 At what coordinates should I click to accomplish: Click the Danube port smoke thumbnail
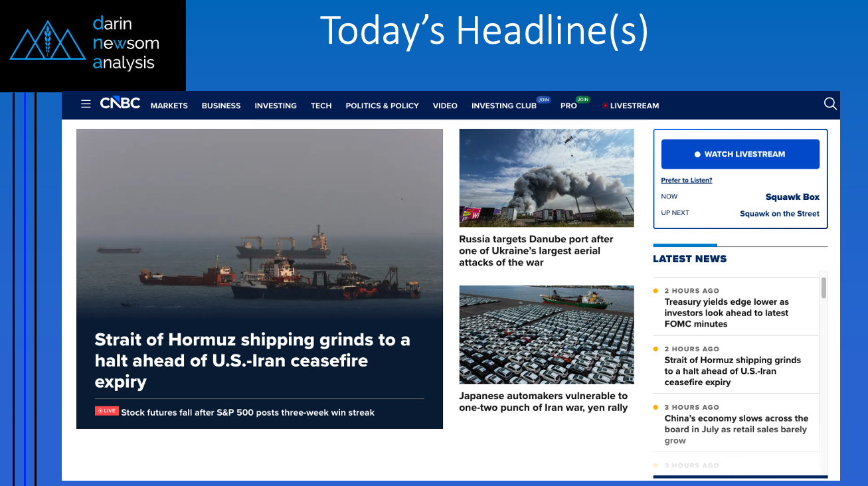(x=547, y=178)
